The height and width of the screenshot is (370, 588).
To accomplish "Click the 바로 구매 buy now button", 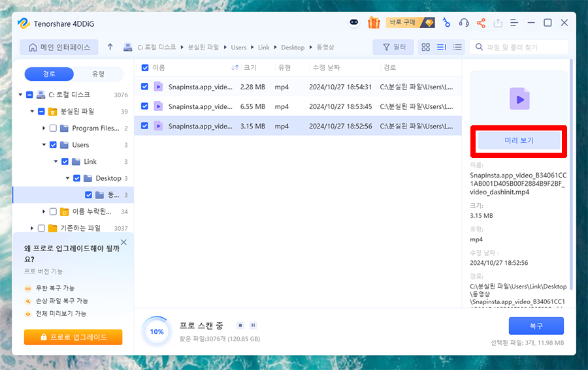I will pyautogui.click(x=410, y=22).
